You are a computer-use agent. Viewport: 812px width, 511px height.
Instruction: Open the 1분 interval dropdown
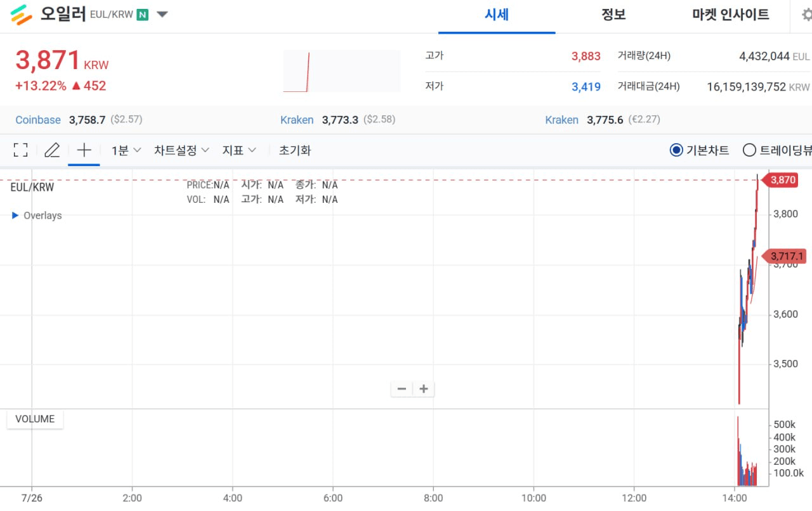click(126, 150)
